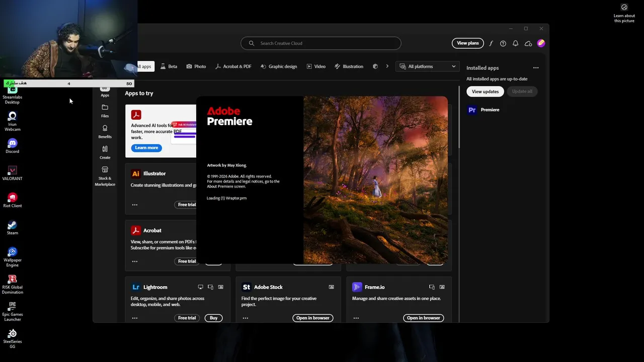Open Epic Games Launcher shortcut
This screenshot has width=644, height=362.
pyautogui.click(x=13, y=311)
